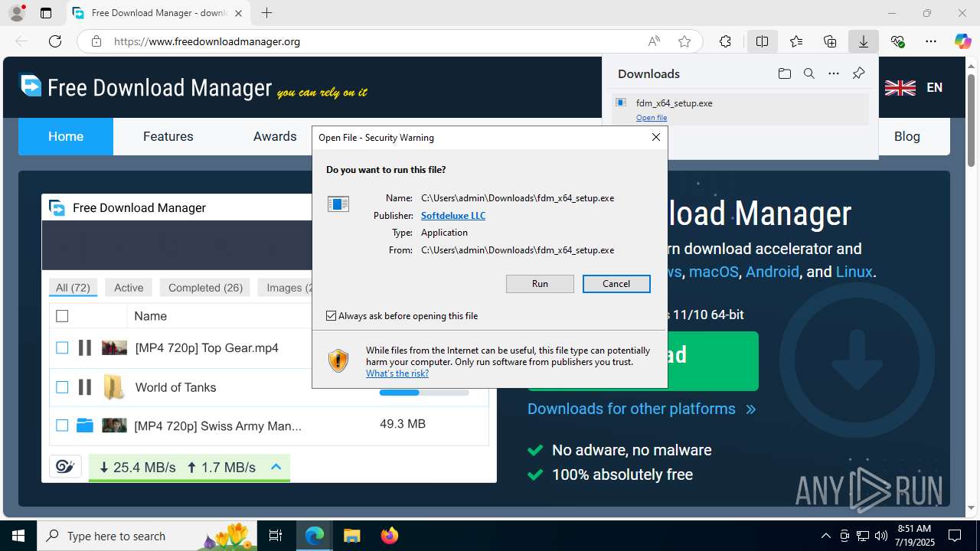Click the Open file link
Viewport: 980px width, 551px height.
(x=652, y=118)
